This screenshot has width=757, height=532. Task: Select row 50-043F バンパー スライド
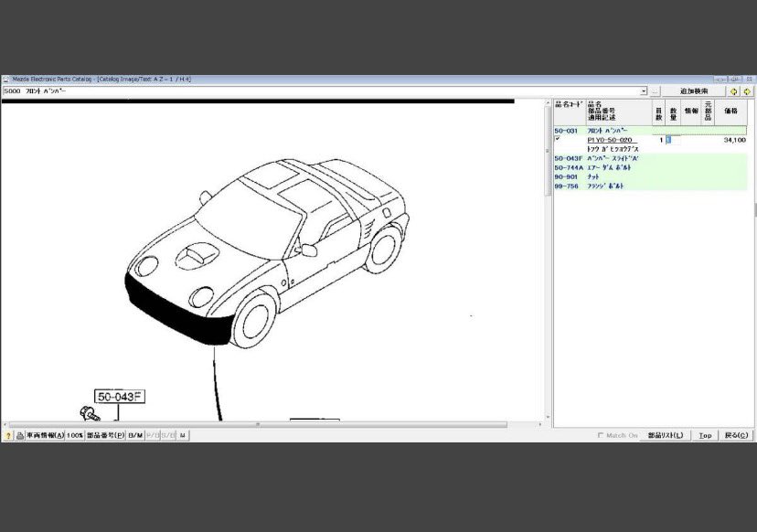coord(650,158)
